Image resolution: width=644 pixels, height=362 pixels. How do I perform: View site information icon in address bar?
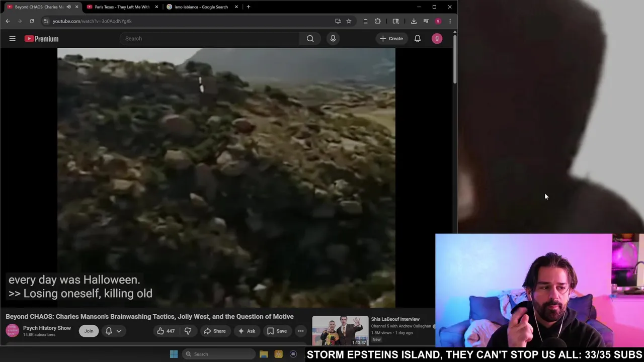pyautogui.click(x=46, y=21)
